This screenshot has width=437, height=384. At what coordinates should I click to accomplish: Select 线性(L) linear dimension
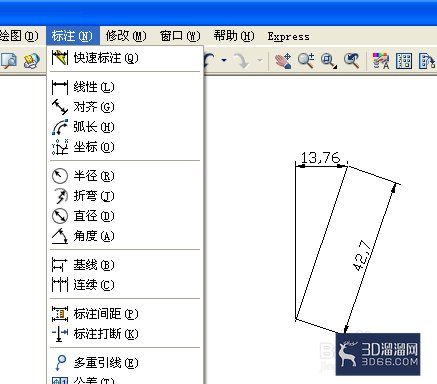pyautogui.click(x=125, y=87)
